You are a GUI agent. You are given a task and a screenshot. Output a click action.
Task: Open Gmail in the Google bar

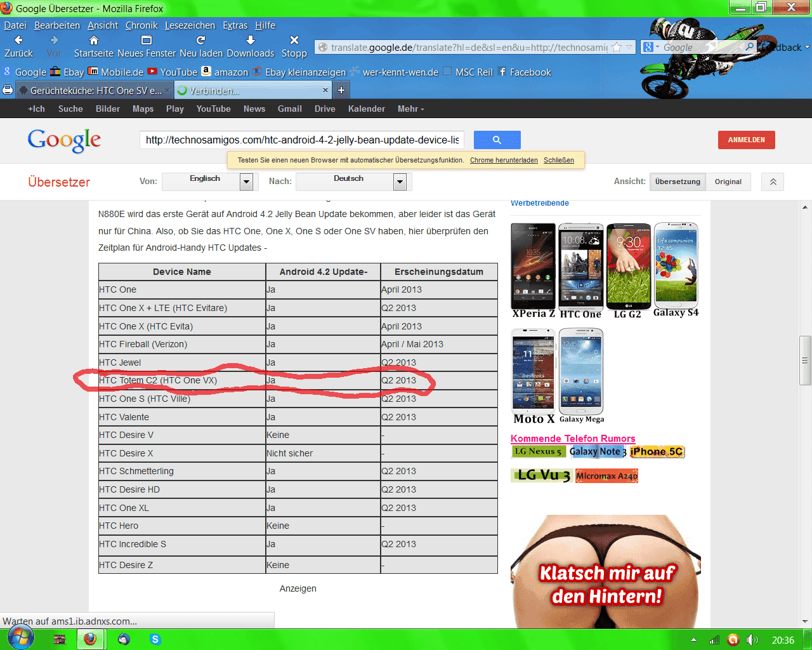pos(290,109)
